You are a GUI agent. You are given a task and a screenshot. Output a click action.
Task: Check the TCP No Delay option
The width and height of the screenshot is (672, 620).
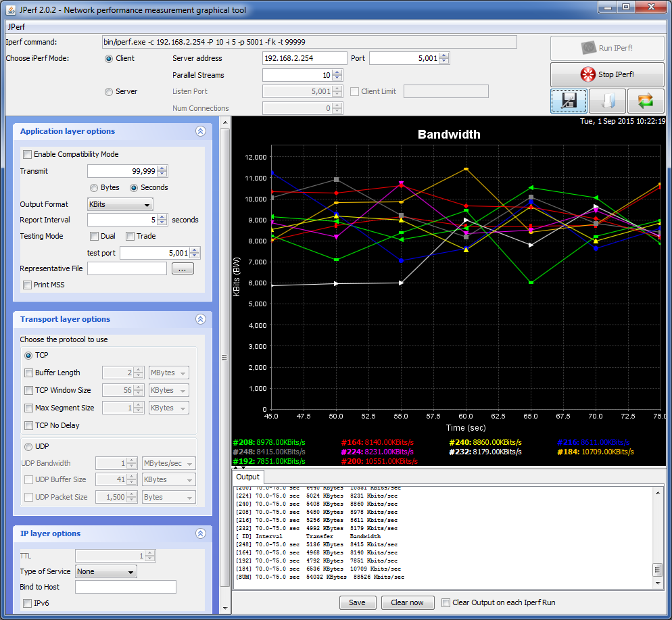click(28, 425)
